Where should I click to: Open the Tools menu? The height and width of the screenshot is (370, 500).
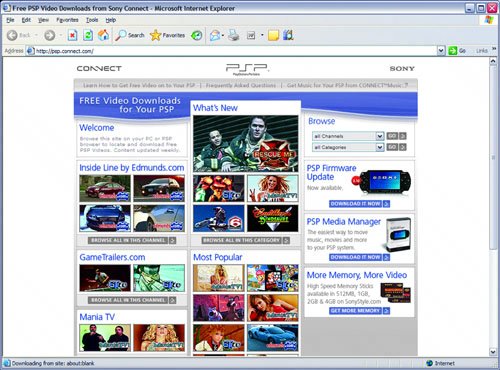point(92,20)
